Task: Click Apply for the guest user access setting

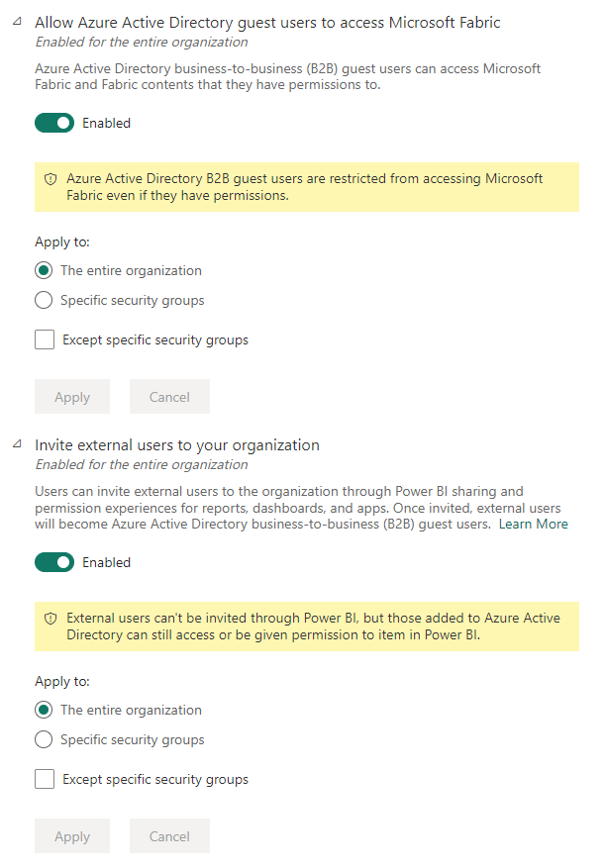Action: click(x=71, y=396)
